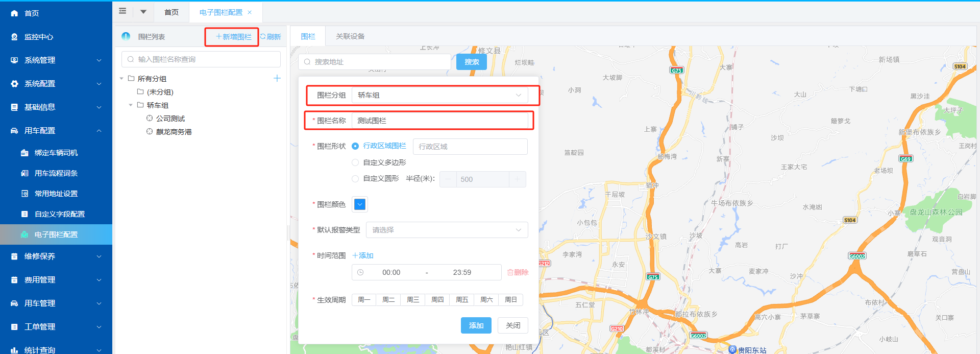Open the 默认报警类型 dropdown

pos(447,230)
